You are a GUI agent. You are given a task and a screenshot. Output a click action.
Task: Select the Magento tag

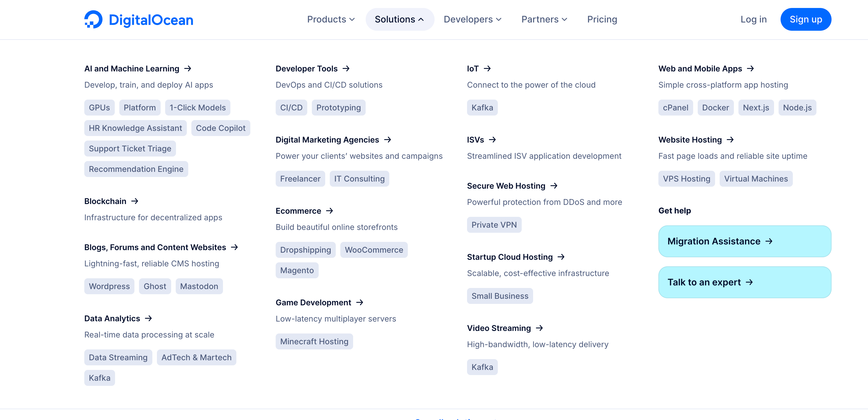(297, 270)
